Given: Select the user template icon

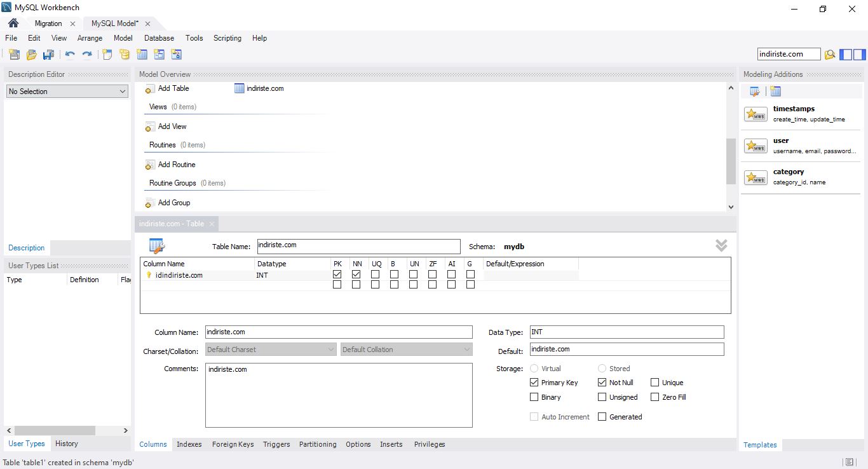Looking at the screenshot, I should coord(756,146).
